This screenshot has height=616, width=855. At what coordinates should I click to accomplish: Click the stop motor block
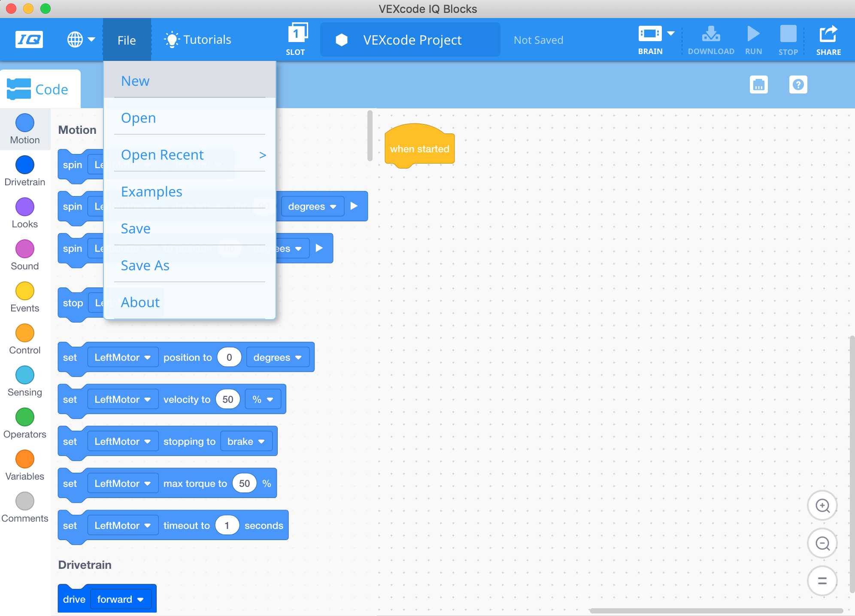point(80,305)
